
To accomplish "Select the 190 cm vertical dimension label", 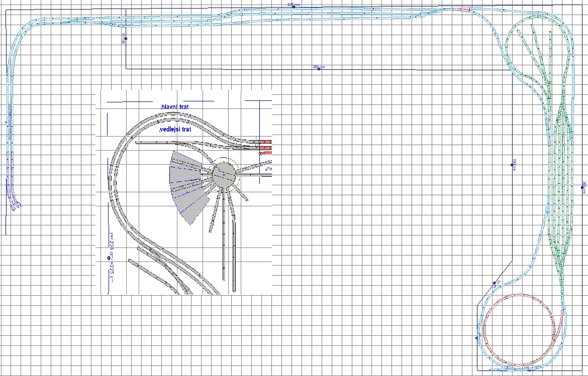I will (514, 165).
